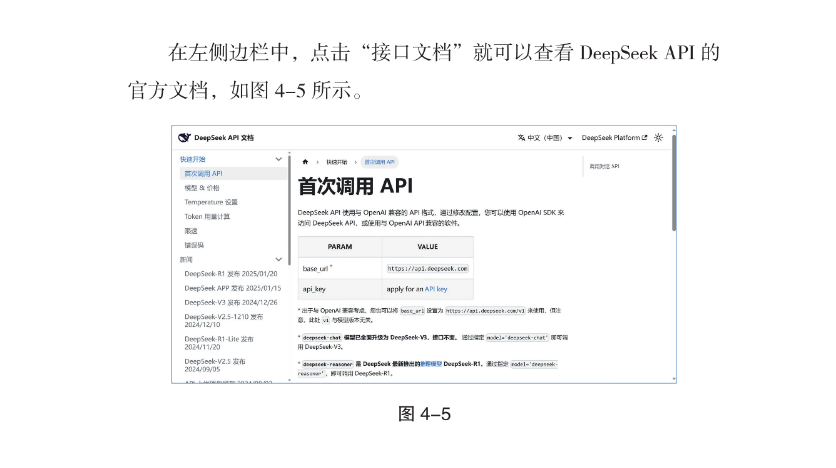Click the PARAM table header
This screenshot has width=836, height=468.
coord(340,247)
